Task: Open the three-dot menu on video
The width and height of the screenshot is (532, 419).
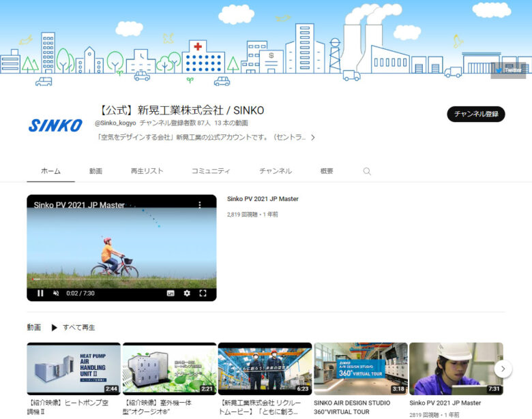Action: pyautogui.click(x=199, y=205)
